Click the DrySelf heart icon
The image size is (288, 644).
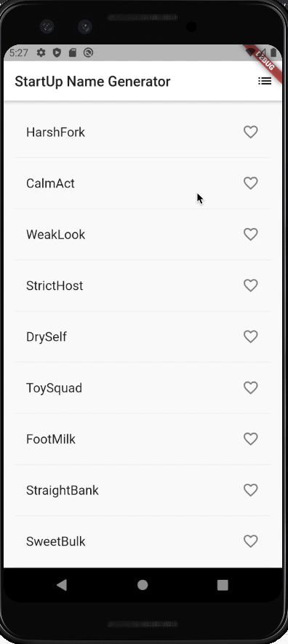click(251, 337)
